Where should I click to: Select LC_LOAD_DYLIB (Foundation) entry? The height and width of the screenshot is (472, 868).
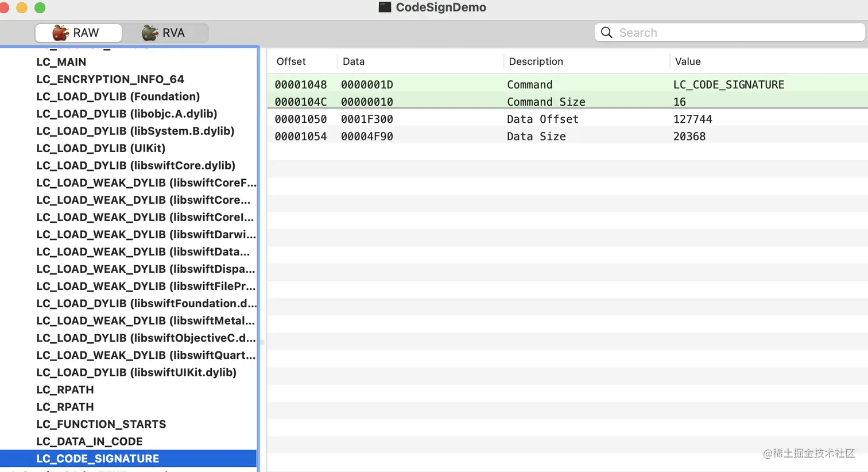(x=118, y=96)
